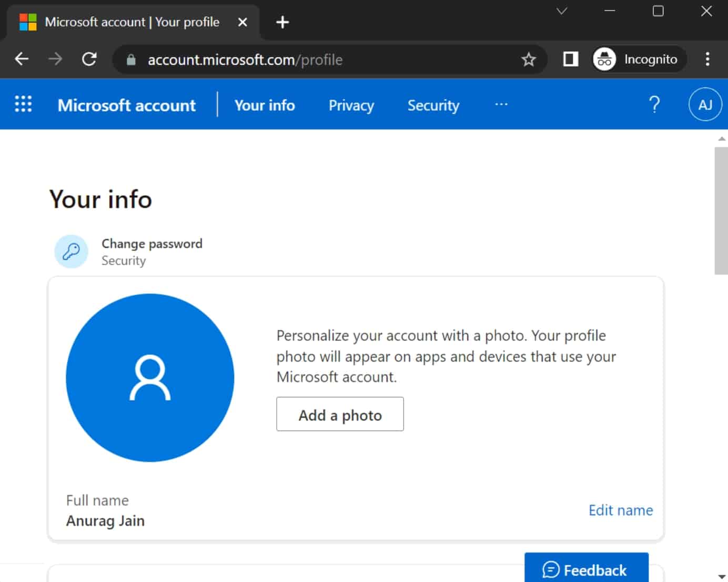This screenshot has height=582, width=728.
Task: Click the scrollbar down arrow
Action: 722,577
